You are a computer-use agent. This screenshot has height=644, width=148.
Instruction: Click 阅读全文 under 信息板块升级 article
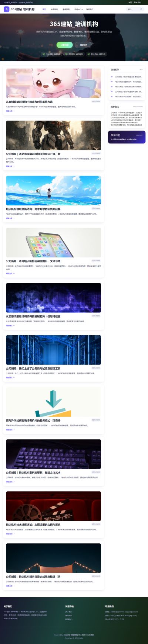click(10, 166)
